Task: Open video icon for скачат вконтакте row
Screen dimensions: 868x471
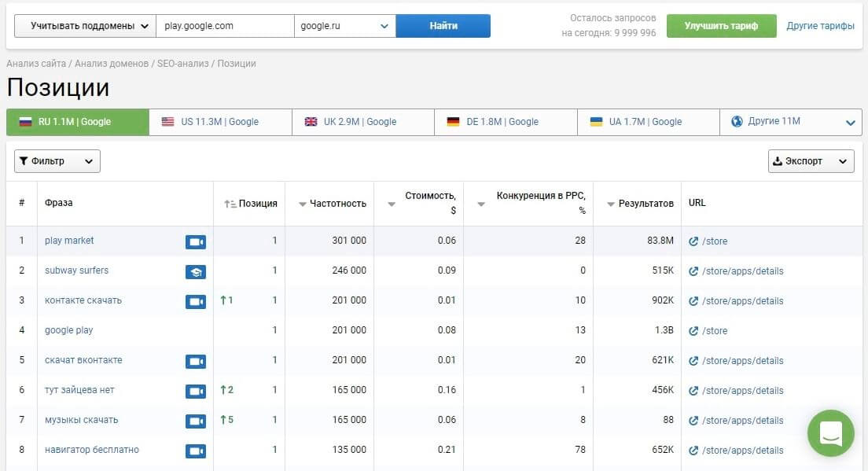Action: 196,362
